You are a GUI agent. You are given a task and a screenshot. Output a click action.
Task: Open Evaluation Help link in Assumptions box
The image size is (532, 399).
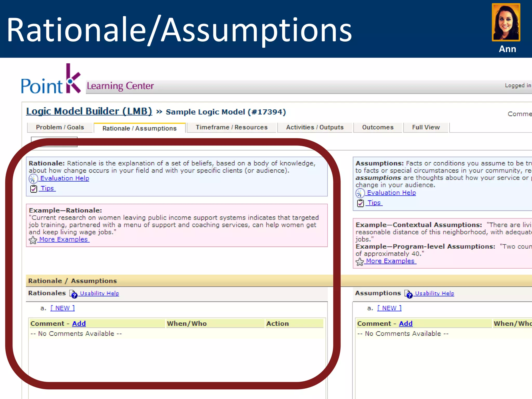coord(391,193)
